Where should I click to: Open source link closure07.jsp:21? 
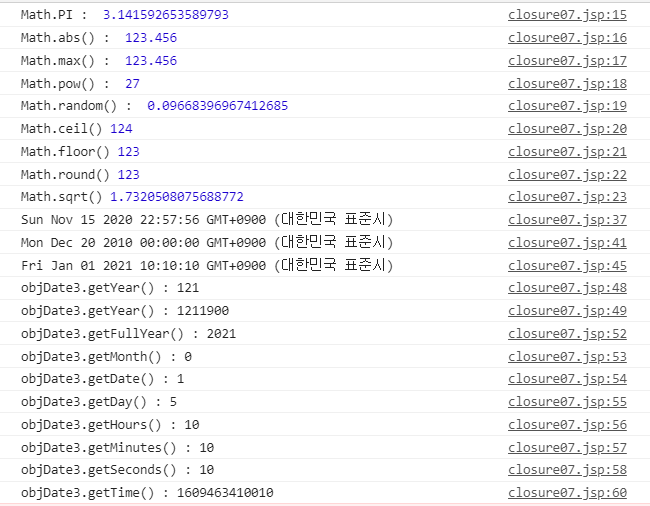pyautogui.click(x=567, y=152)
